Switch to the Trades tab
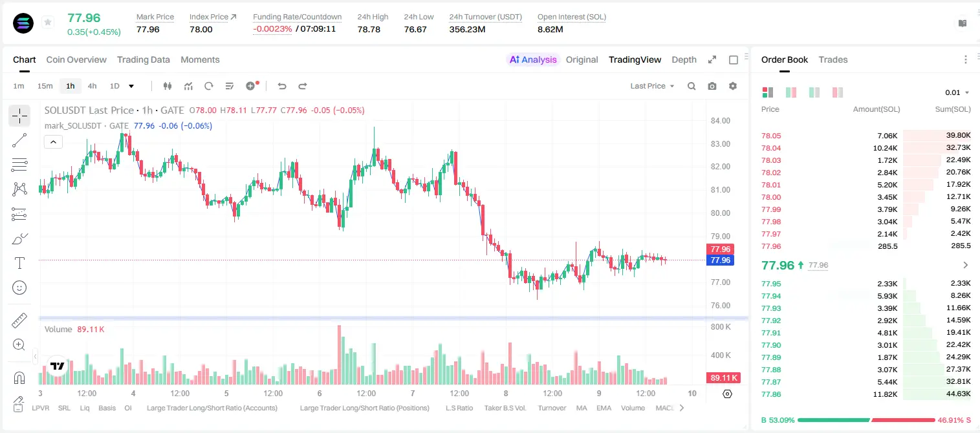980x433 pixels. (x=833, y=59)
